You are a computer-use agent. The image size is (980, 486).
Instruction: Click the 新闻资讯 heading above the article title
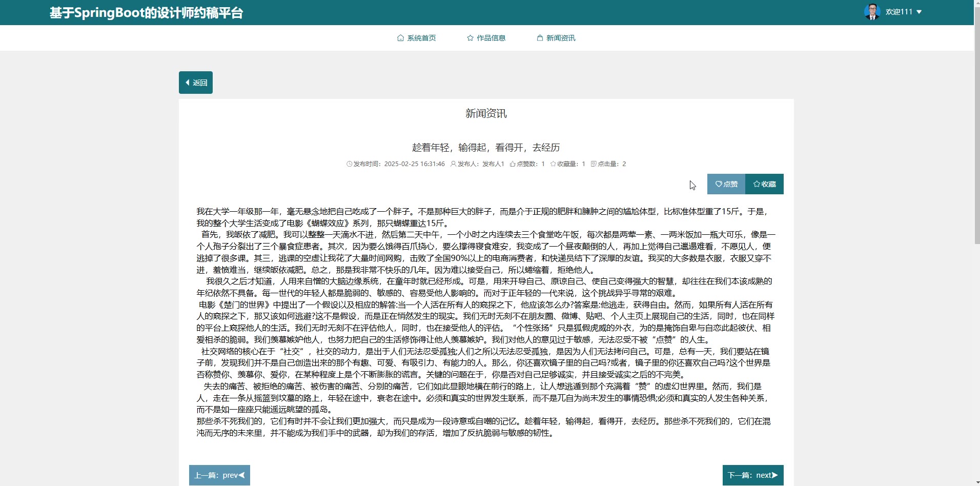coord(486,113)
